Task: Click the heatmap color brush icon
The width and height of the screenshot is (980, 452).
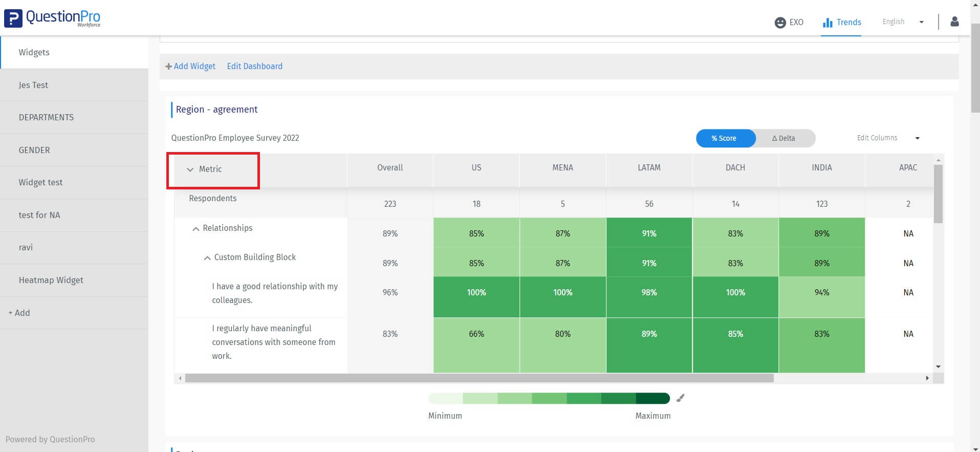Action: [680, 398]
